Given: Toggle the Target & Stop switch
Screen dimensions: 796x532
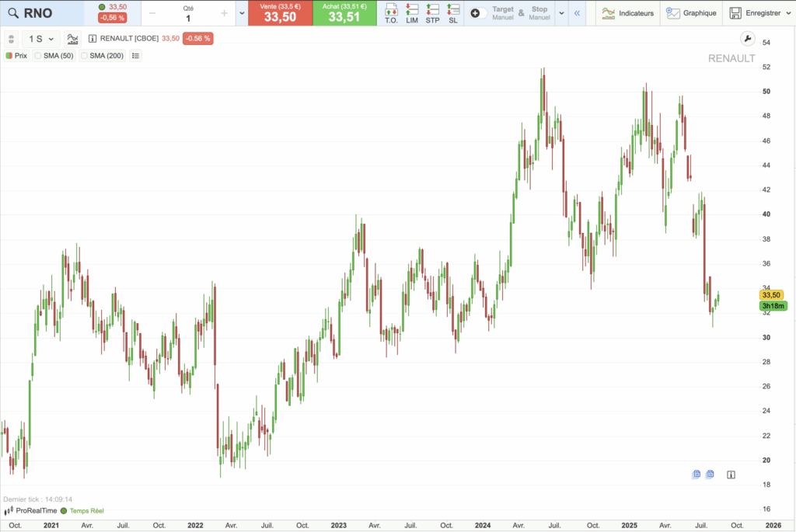Looking at the screenshot, I should [480, 13].
